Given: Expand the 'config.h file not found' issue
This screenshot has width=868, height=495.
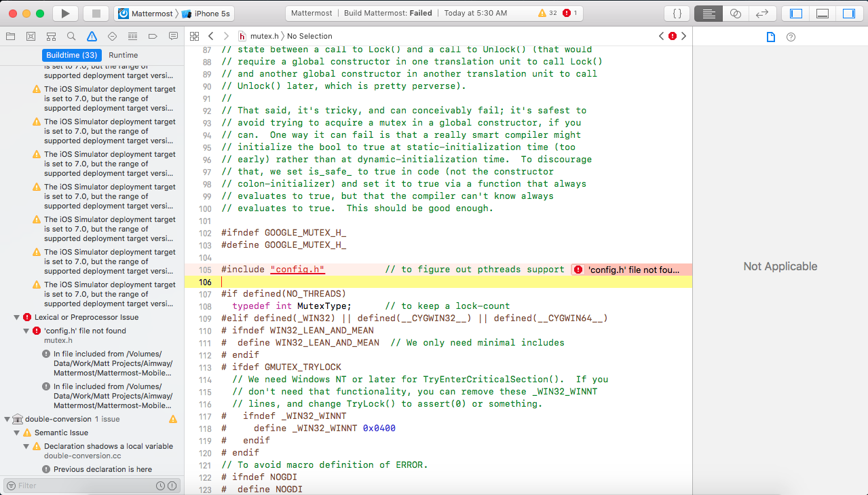Looking at the screenshot, I should pos(25,331).
